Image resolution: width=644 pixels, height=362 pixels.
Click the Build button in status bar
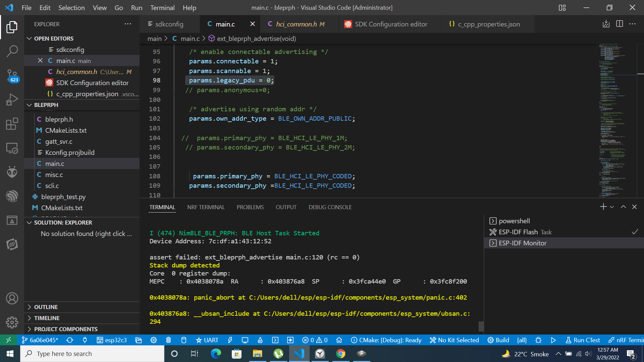pos(498,340)
